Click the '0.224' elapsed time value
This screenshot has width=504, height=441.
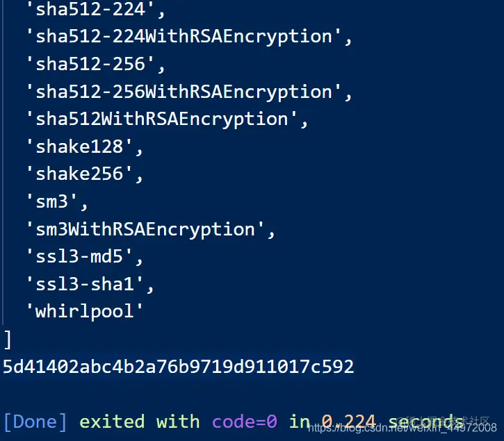(x=348, y=422)
